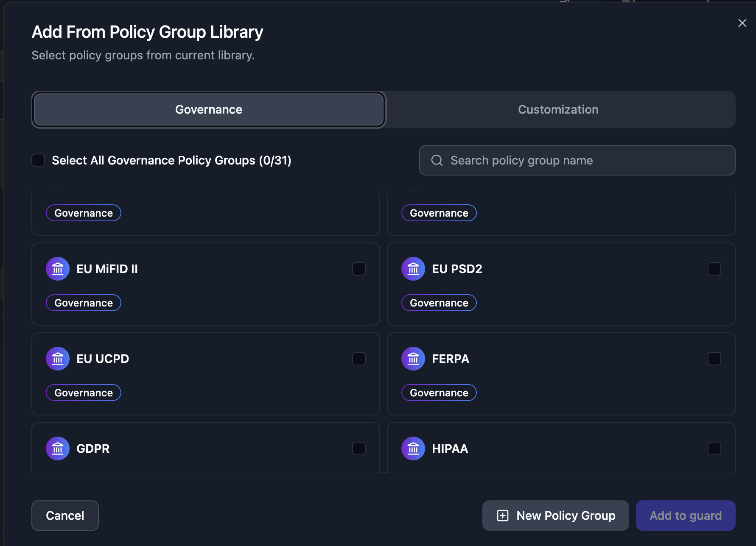Check the EU UCPD policy group

click(x=359, y=359)
